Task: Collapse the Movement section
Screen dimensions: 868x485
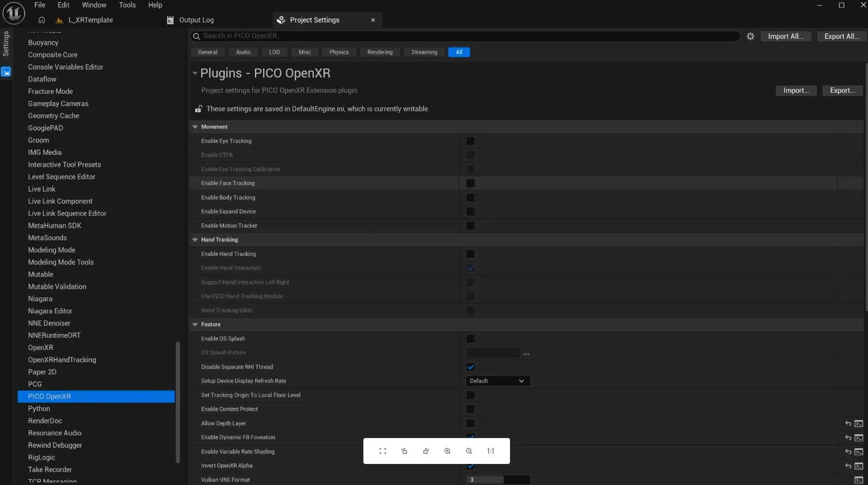Action: click(x=195, y=127)
